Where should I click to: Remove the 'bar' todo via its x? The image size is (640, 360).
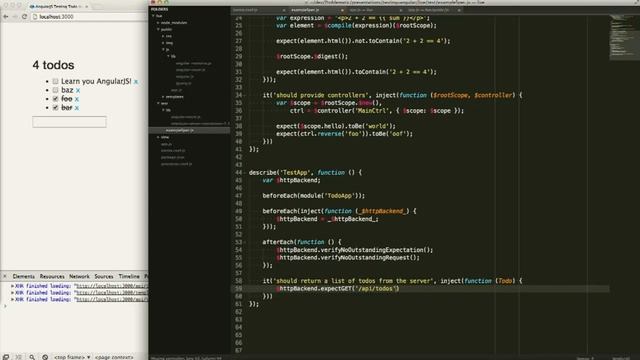(x=77, y=108)
